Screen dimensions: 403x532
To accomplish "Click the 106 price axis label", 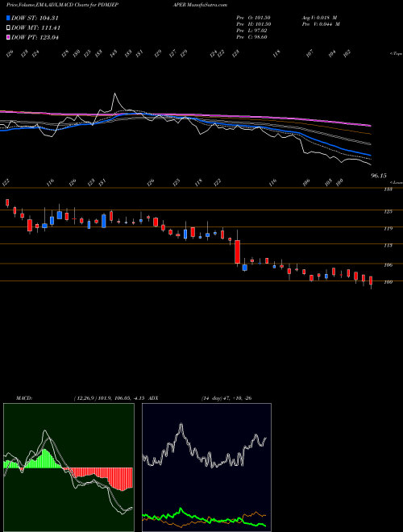I will (388, 265).
